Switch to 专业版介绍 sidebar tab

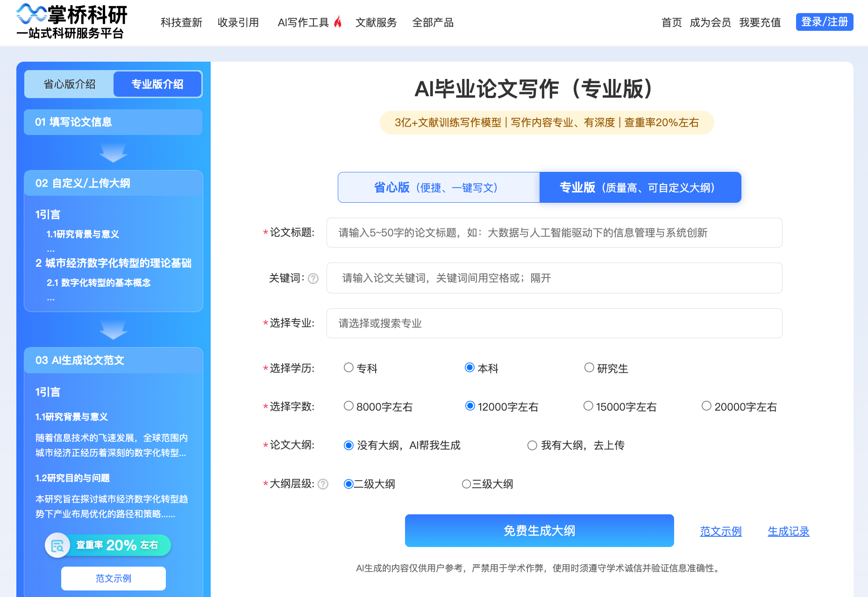tap(157, 84)
